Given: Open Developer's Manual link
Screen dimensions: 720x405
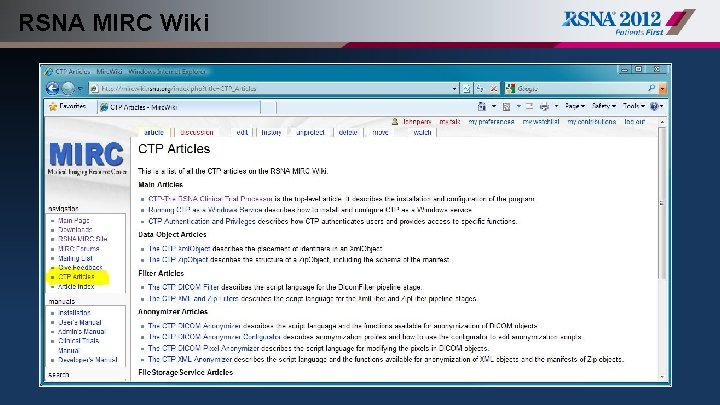Looking at the screenshot, I should click(x=87, y=360).
